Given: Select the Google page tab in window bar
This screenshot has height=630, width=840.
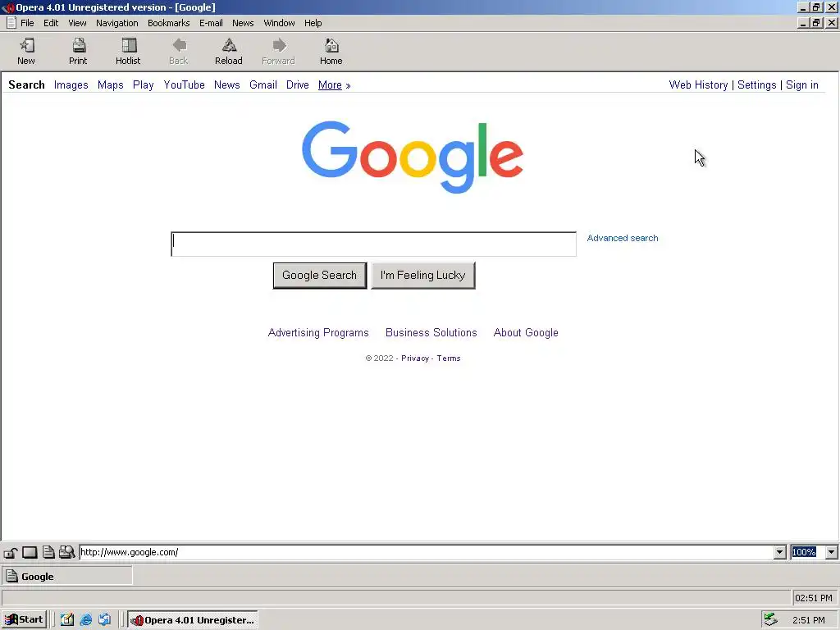Looking at the screenshot, I should tap(67, 577).
